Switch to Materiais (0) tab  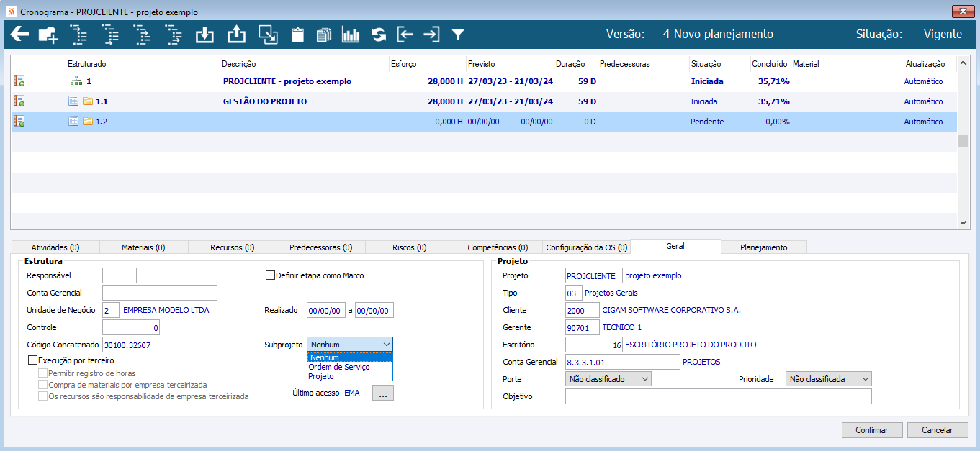144,247
